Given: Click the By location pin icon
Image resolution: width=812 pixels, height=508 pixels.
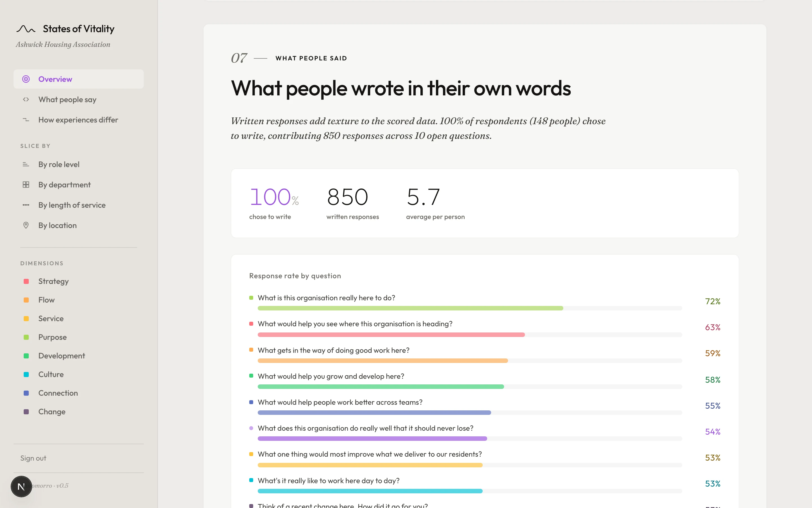Looking at the screenshot, I should (x=26, y=225).
